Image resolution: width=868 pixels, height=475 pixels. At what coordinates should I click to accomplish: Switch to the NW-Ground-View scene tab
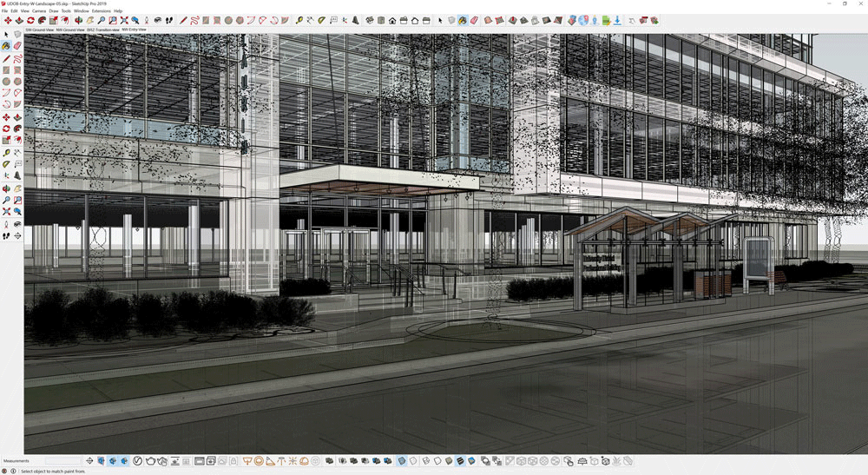click(70, 30)
